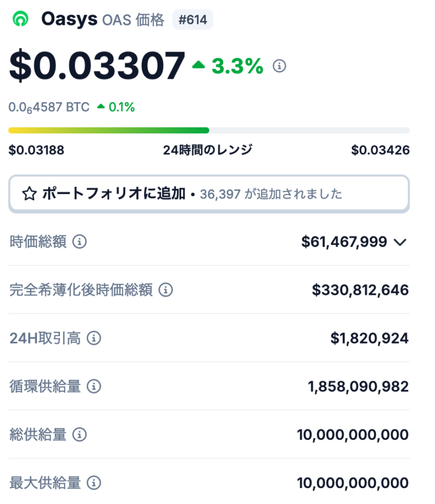Click the OAS 価格 label
This screenshot has width=435, height=504.
coord(131,20)
